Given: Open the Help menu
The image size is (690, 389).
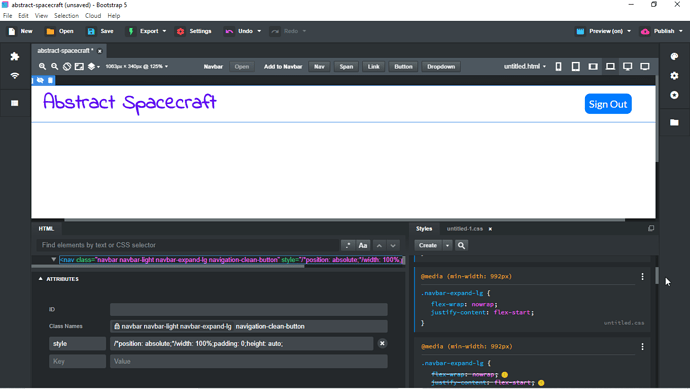Looking at the screenshot, I should coord(114,16).
